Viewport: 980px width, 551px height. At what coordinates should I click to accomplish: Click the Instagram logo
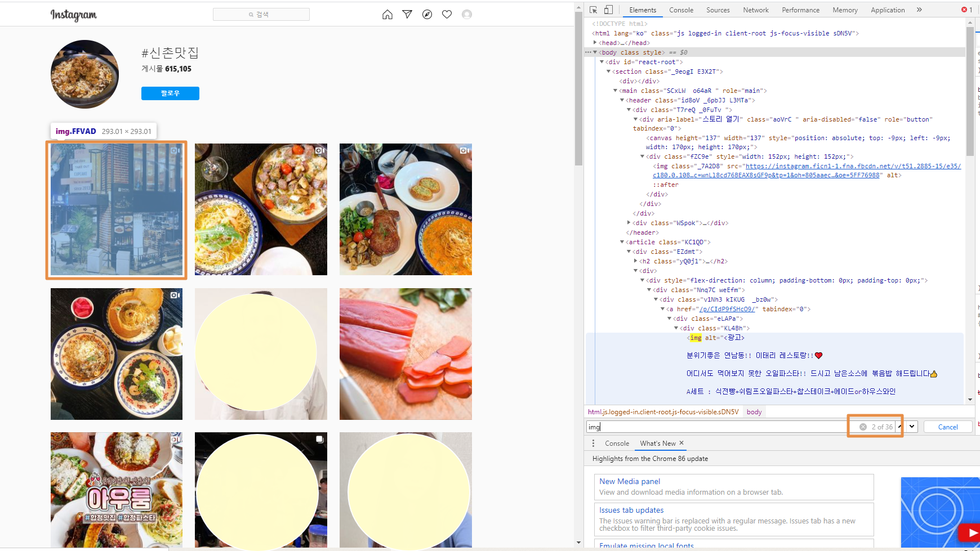74,15
